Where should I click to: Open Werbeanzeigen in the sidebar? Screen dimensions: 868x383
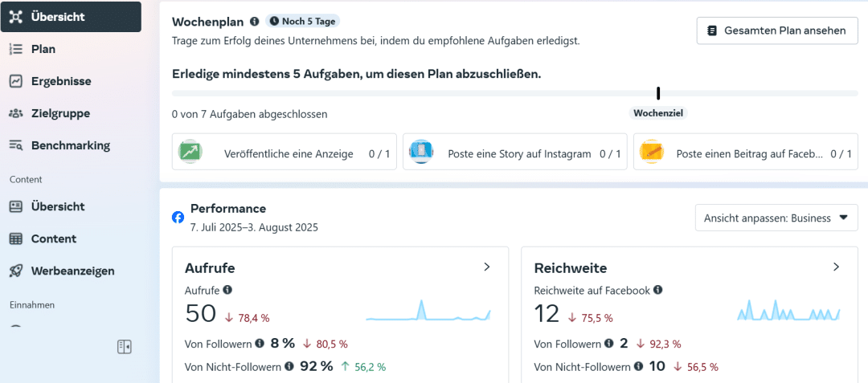(x=72, y=271)
